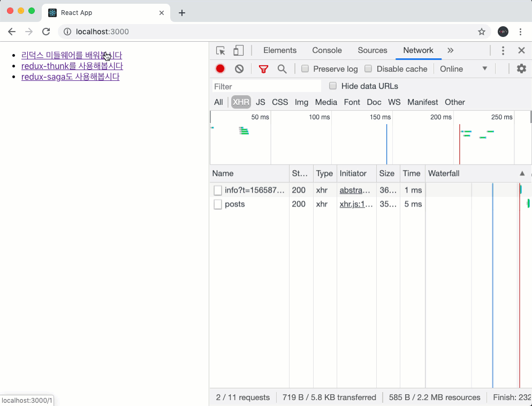
Task: Click the localhost:3000 address bar
Action: pyautogui.click(x=274, y=32)
